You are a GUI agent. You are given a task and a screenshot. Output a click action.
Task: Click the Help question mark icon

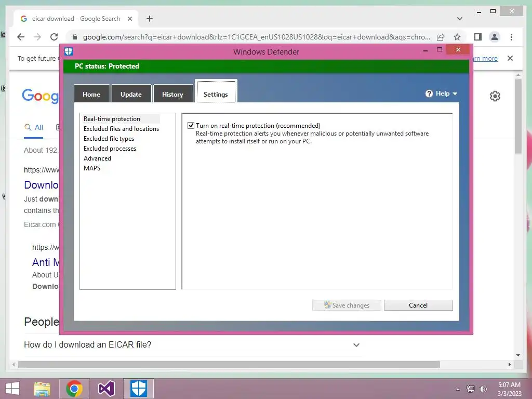[429, 94]
